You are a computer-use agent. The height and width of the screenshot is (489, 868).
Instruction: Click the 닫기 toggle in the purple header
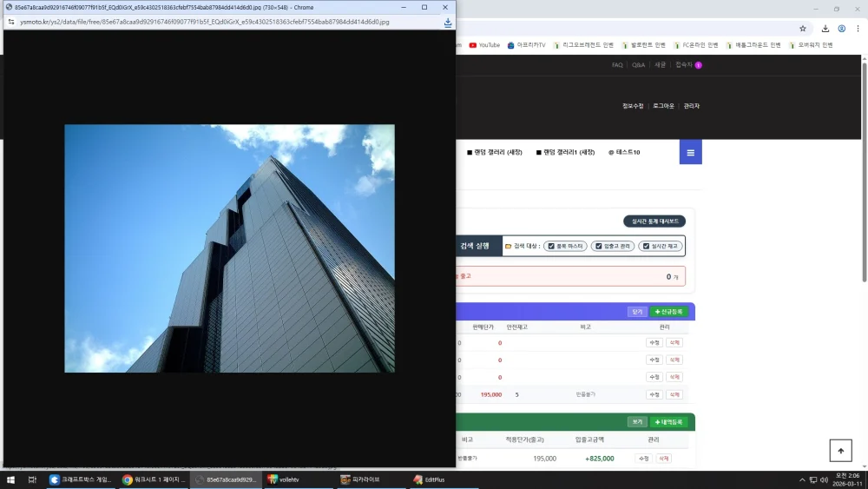[x=637, y=312]
